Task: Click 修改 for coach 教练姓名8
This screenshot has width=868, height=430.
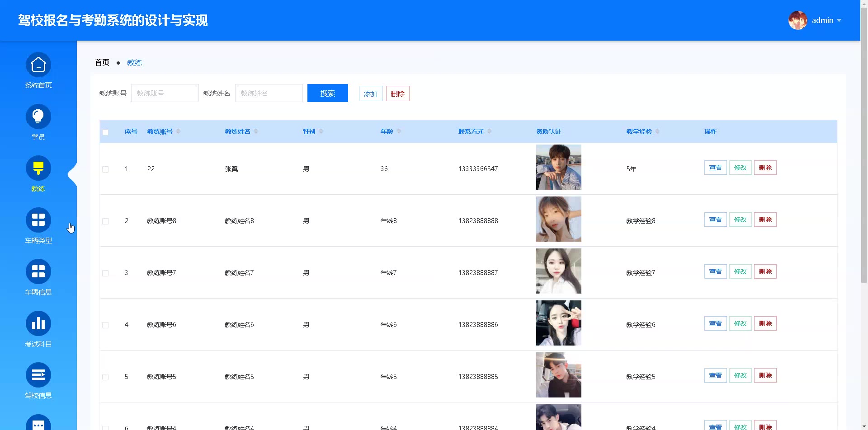Action: click(x=740, y=220)
